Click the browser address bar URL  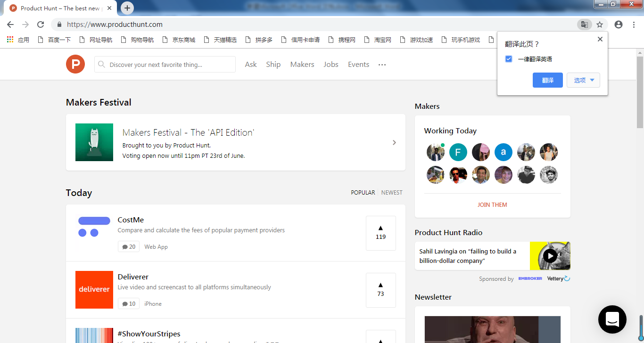pos(115,24)
